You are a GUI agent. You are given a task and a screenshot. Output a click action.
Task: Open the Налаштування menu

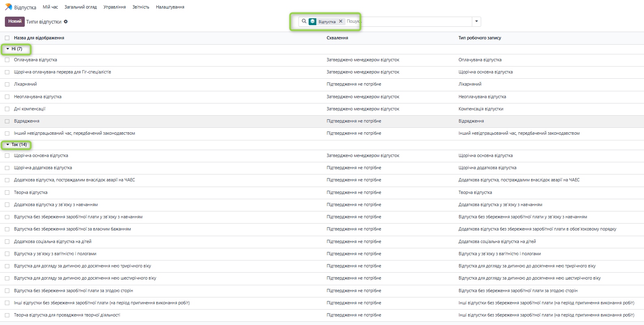pyautogui.click(x=170, y=7)
